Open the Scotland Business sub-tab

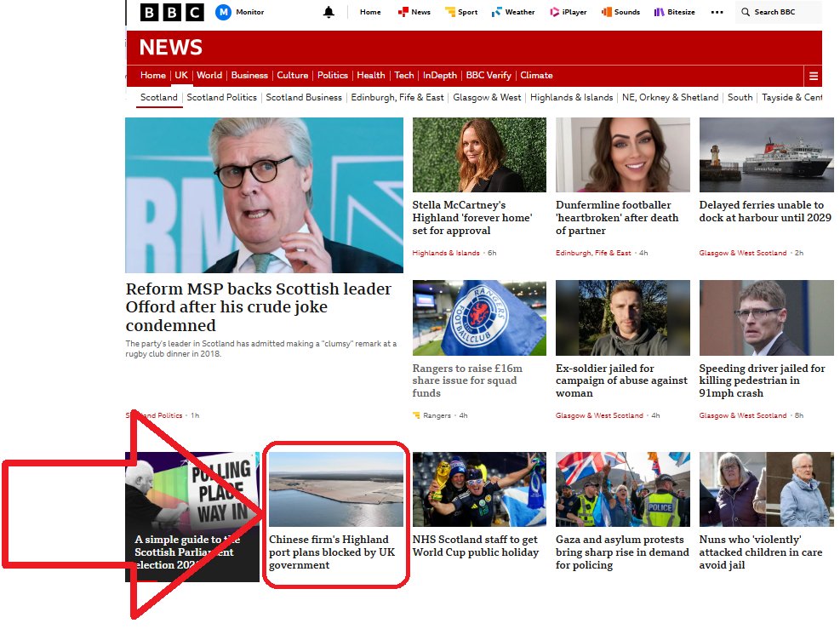click(303, 98)
